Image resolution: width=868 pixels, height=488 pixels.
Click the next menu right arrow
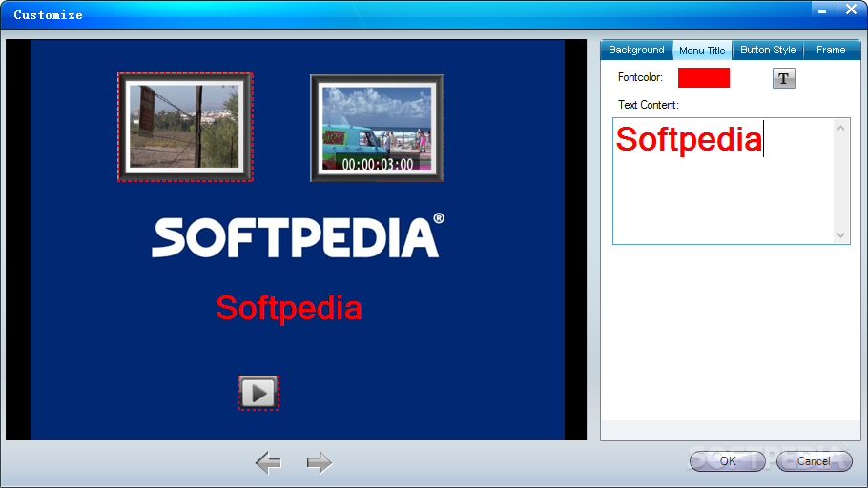coord(320,462)
